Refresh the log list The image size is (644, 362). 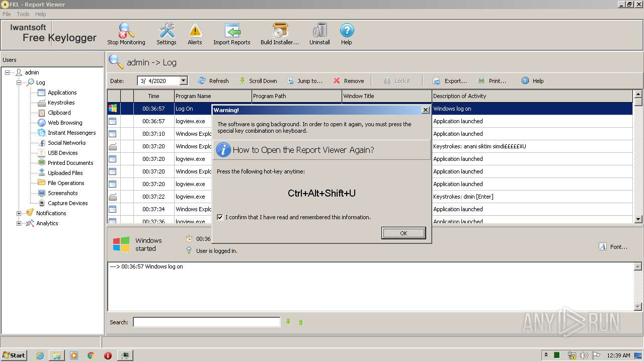point(213,80)
